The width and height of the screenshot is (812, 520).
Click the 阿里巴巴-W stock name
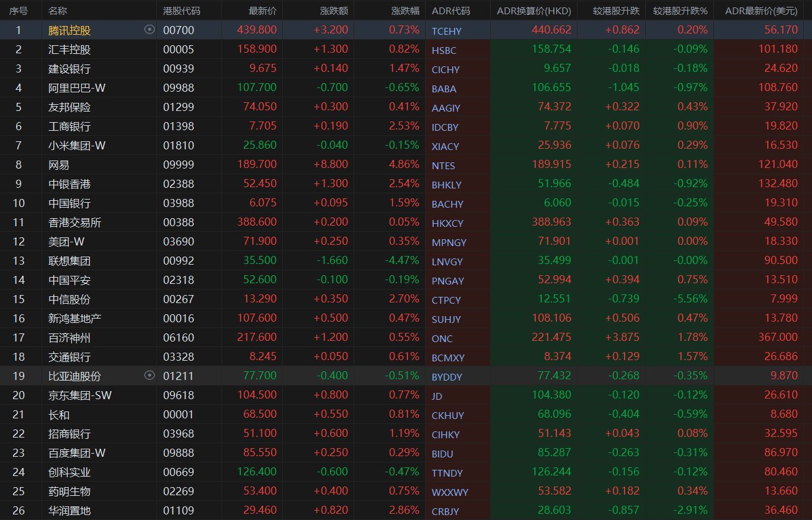(x=77, y=87)
